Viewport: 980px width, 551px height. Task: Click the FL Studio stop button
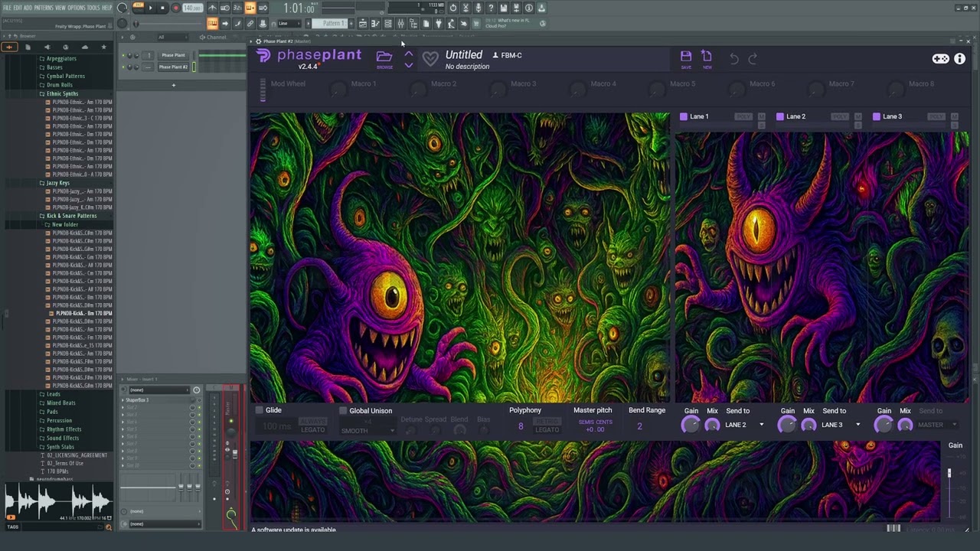click(x=162, y=8)
